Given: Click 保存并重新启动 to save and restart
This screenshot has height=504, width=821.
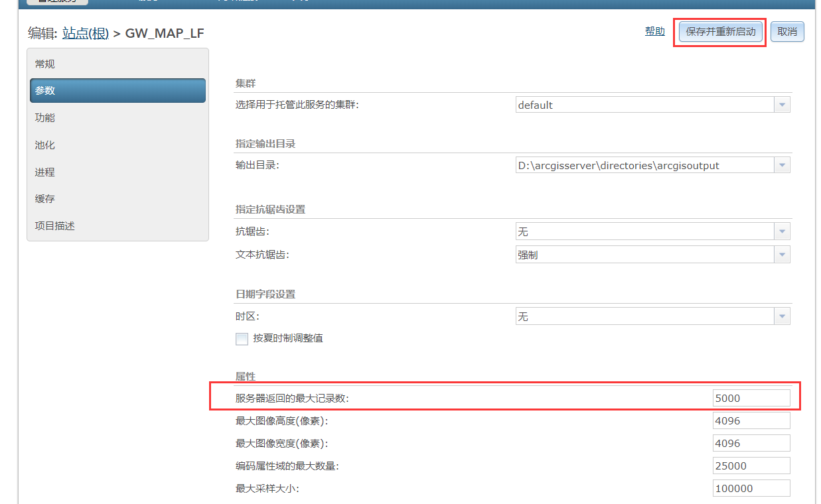Looking at the screenshot, I should pyautogui.click(x=719, y=31).
